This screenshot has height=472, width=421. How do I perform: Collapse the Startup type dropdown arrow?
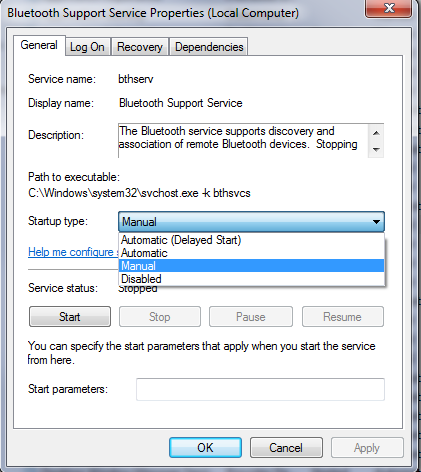(x=376, y=222)
